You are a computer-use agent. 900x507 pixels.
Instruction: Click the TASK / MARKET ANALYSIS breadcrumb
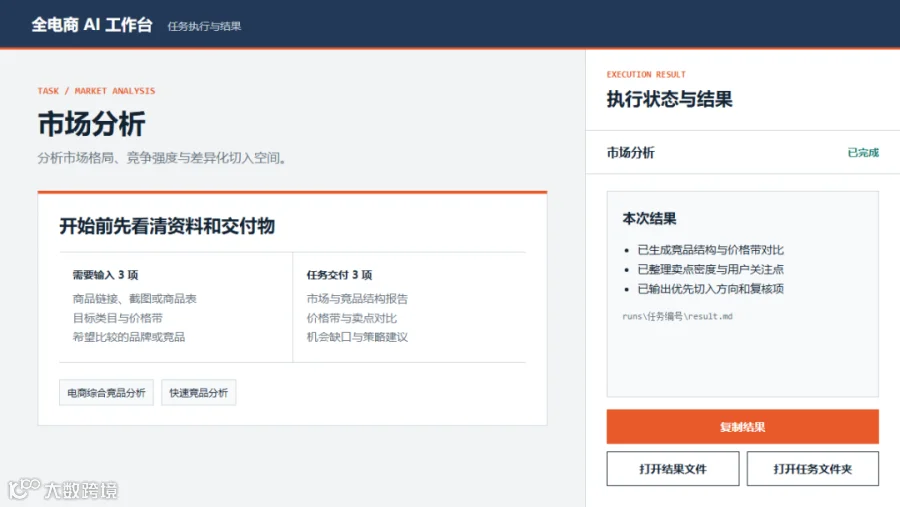pos(96,91)
